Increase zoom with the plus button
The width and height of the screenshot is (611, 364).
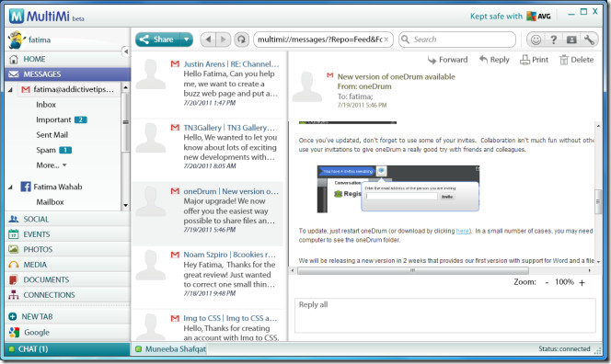click(582, 282)
